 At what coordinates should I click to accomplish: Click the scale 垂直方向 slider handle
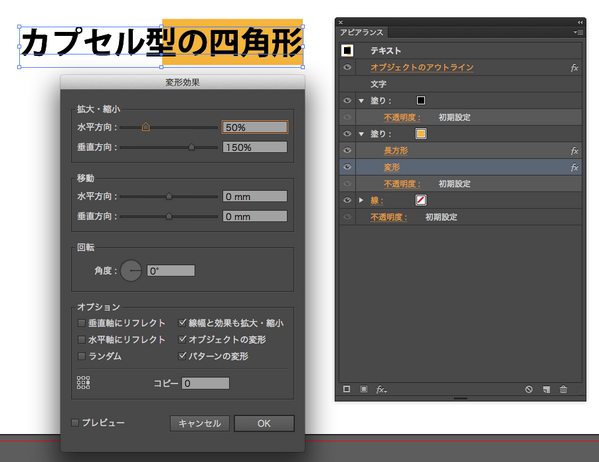pos(191,147)
